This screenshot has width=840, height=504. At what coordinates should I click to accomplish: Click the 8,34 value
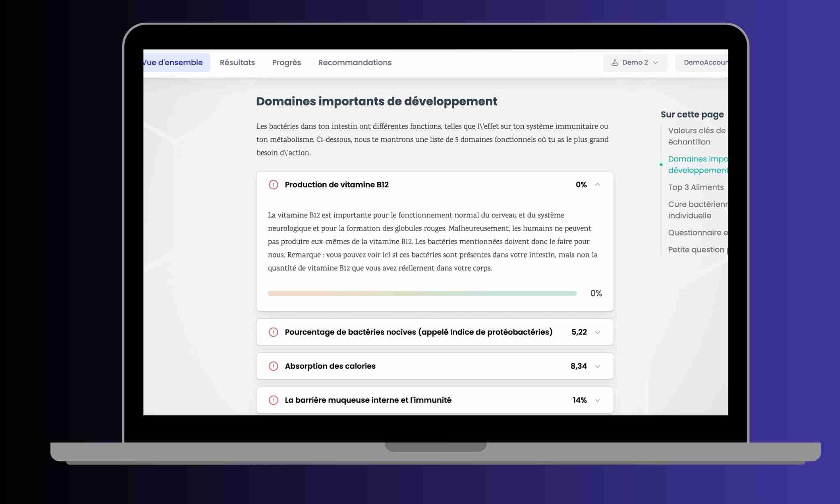click(x=578, y=366)
